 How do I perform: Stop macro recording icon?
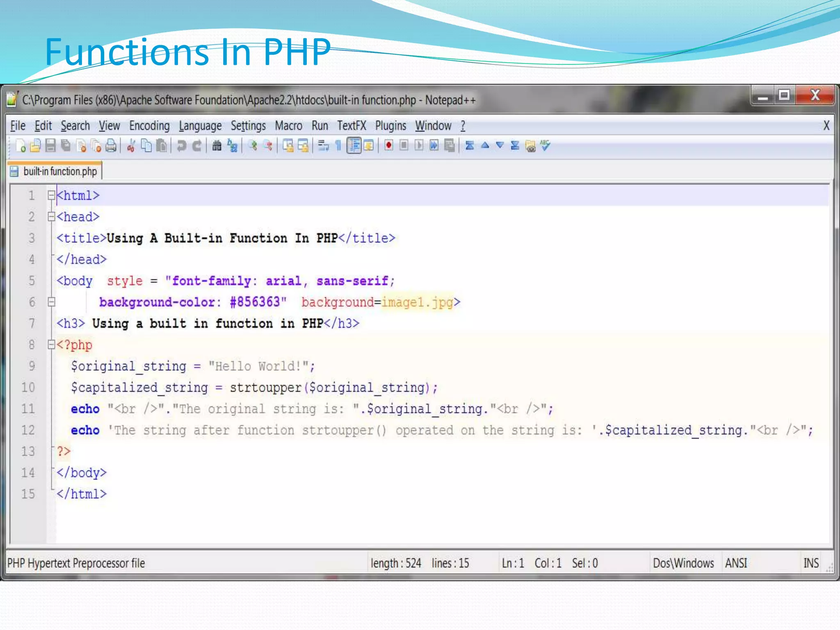(404, 146)
